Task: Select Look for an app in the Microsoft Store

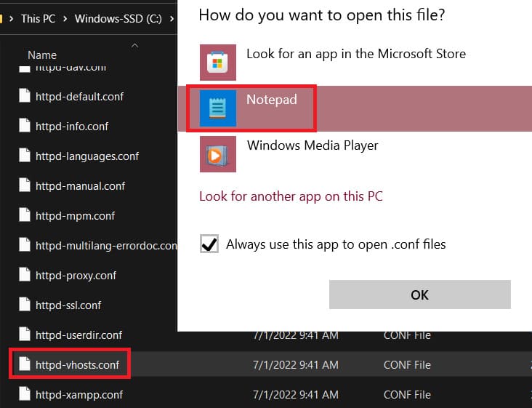Action: (356, 54)
